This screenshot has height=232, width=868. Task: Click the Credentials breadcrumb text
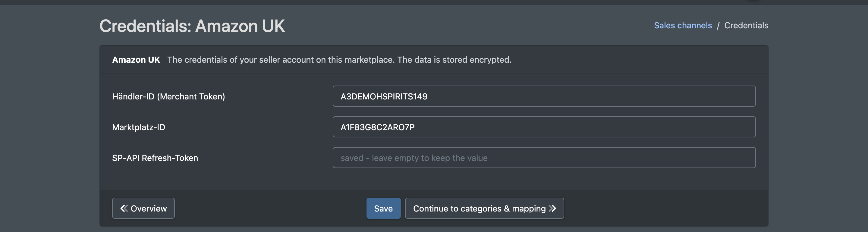pos(746,25)
